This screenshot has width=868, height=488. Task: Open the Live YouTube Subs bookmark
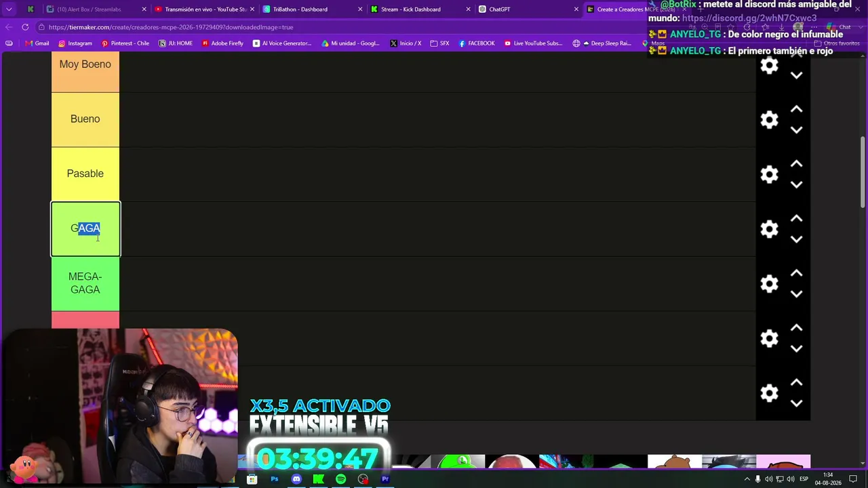click(534, 43)
